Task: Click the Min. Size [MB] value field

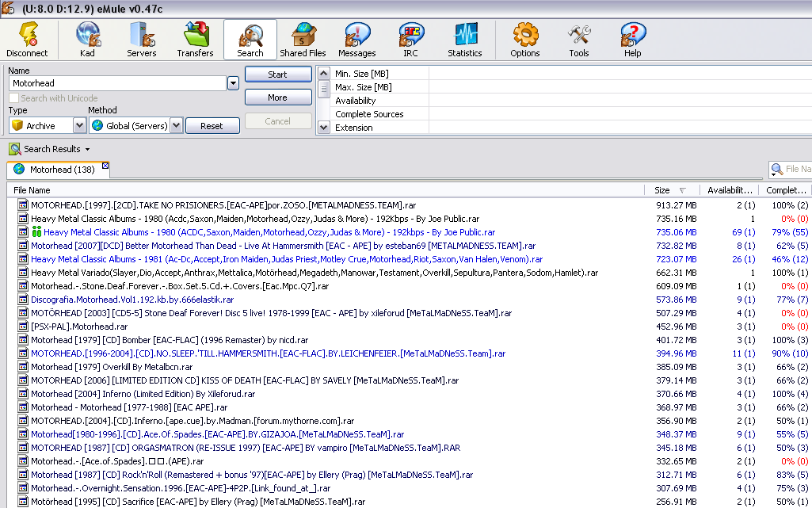Action: pyautogui.click(x=619, y=74)
